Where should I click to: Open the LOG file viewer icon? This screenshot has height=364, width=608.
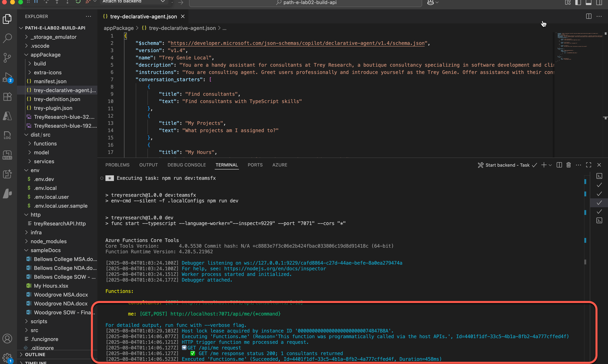pos(7,135)
